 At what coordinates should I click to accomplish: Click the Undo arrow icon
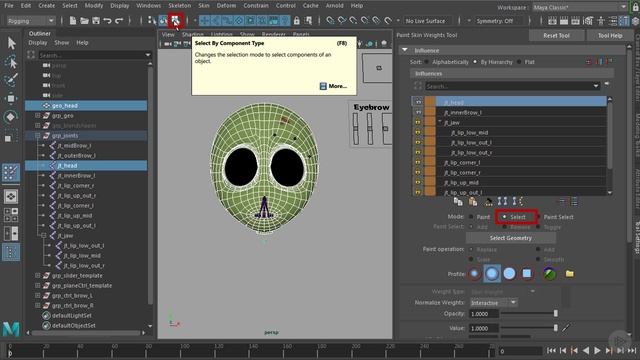coord(107,21)
